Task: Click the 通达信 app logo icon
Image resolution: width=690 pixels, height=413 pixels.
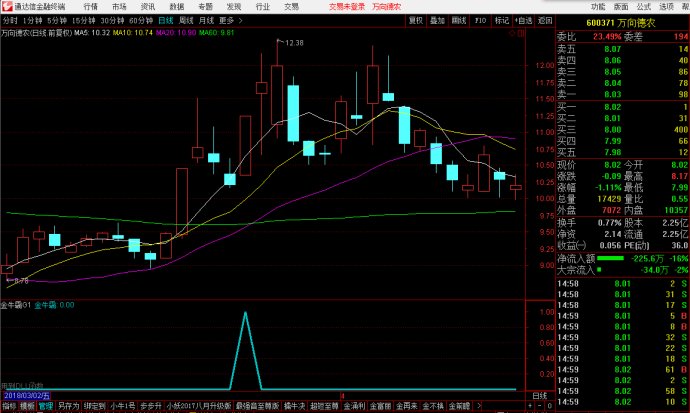Action: tap(7, 6)
